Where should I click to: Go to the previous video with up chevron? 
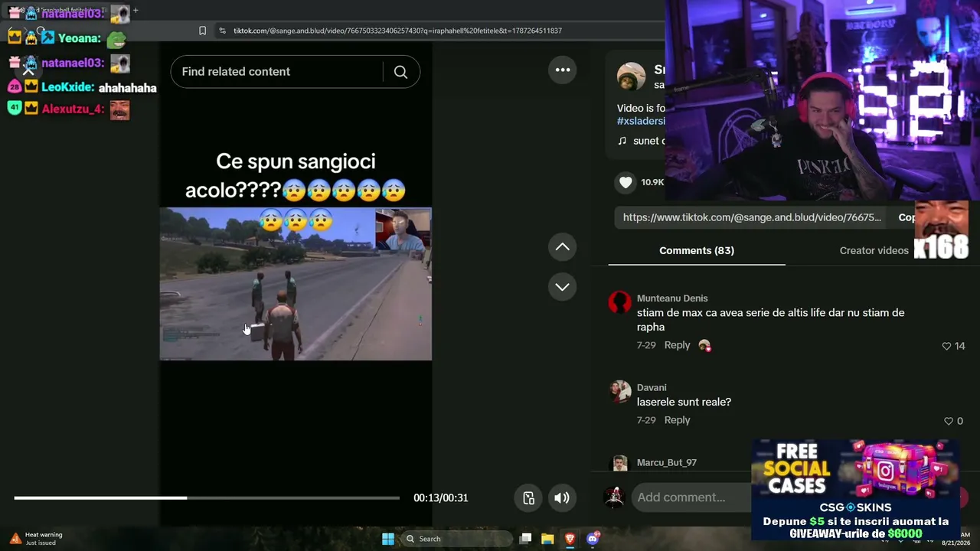(x=562, y=246)
